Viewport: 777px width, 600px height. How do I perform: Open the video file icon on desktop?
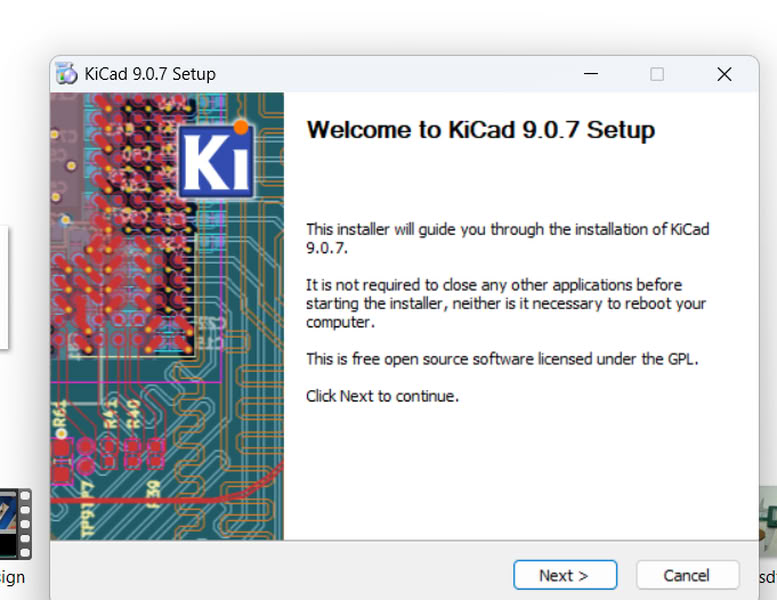point(14,523)
